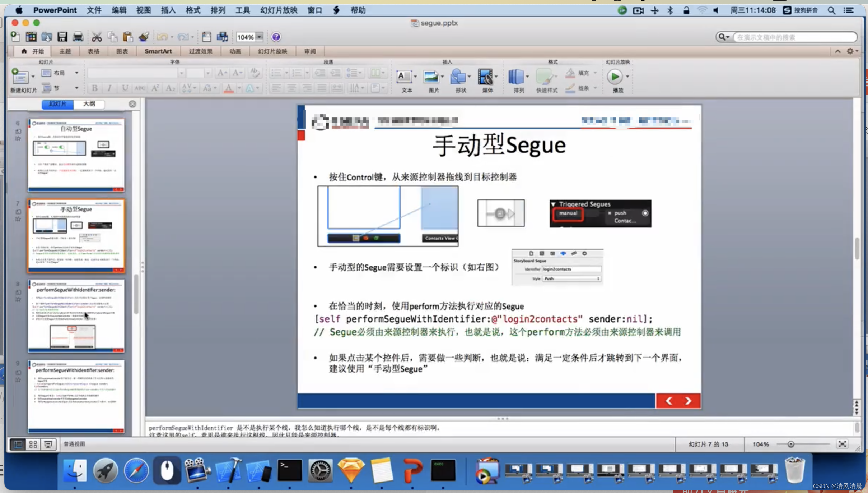Click the fit slide to window icon

842,444
